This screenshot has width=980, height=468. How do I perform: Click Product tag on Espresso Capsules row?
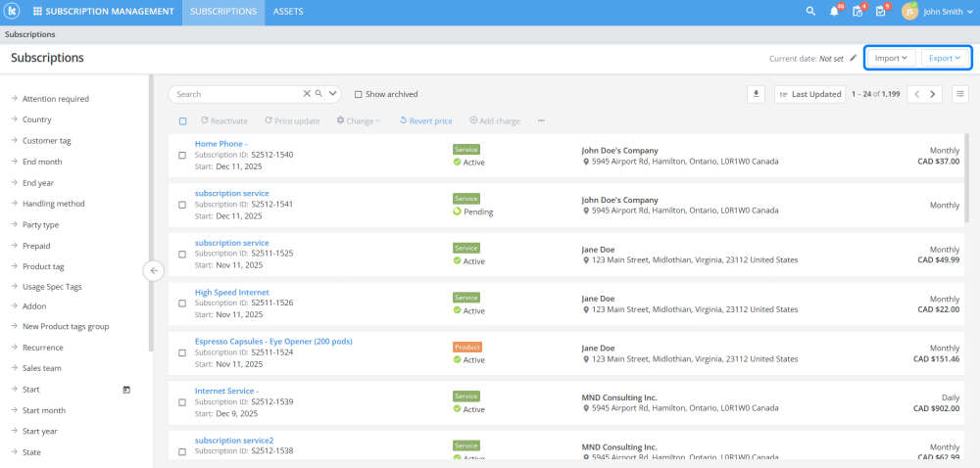click(467, 347)
